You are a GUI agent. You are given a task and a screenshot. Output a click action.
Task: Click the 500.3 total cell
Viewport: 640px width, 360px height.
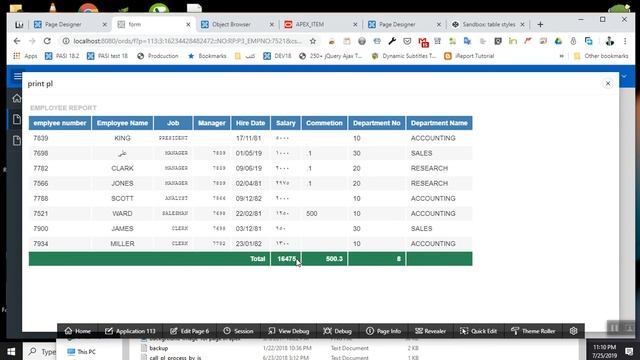[324, 259]
